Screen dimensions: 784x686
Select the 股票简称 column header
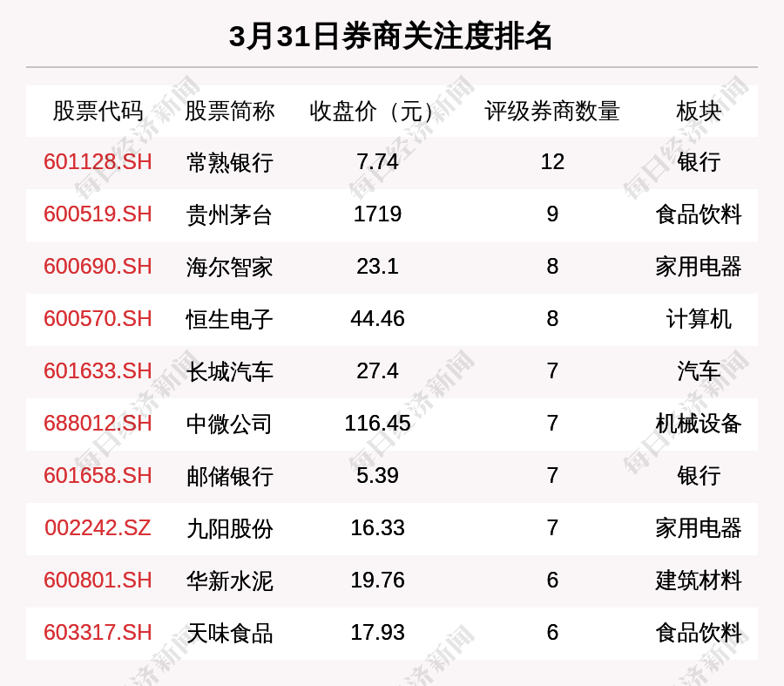(x=229, y=111)
